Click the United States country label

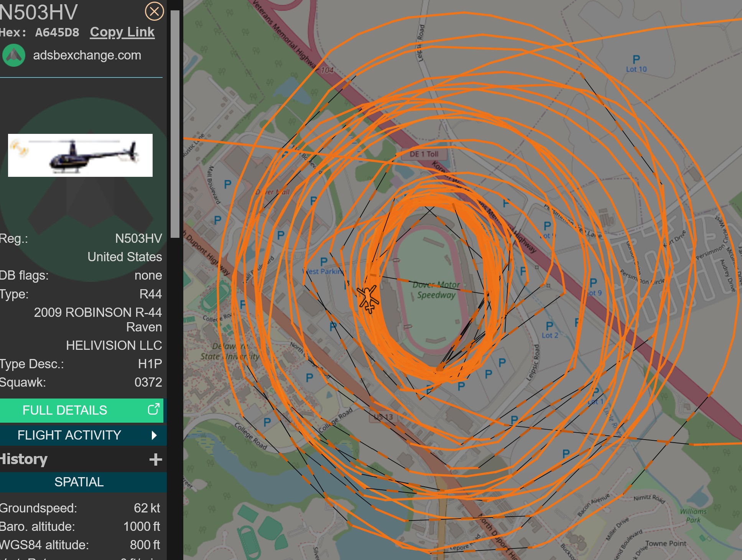coord(125,257)
